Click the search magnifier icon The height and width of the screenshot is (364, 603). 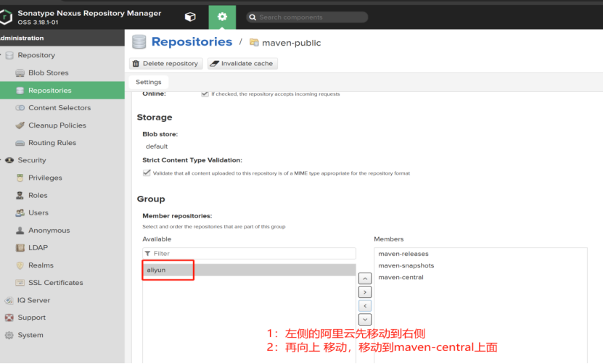click(253, 17)
